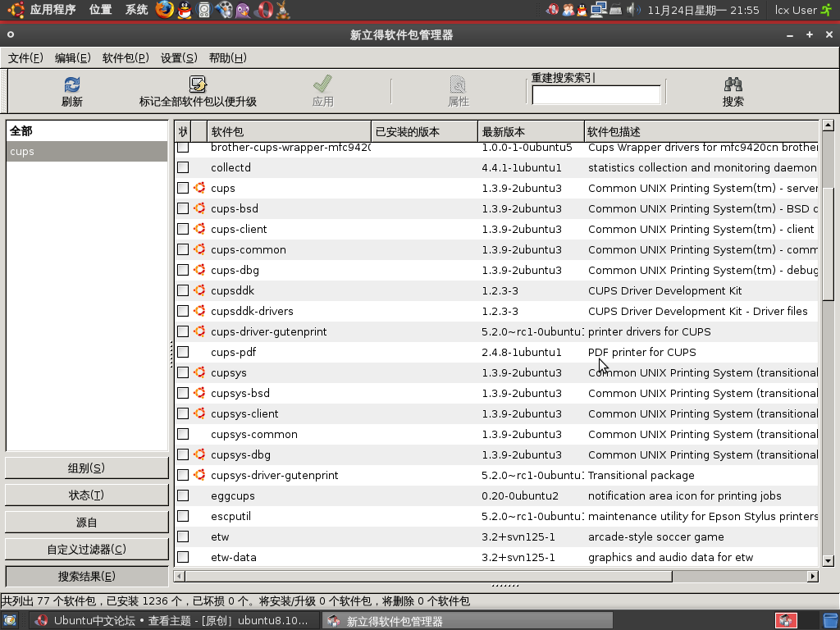Image resolution: width=840 pixels, height=630 pixels.
Task: Click the lcx User name on top panel
Action: [x=796, y=10]
